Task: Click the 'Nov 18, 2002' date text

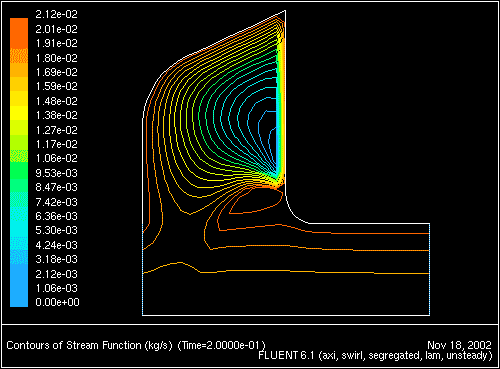Action: (459, 345)
